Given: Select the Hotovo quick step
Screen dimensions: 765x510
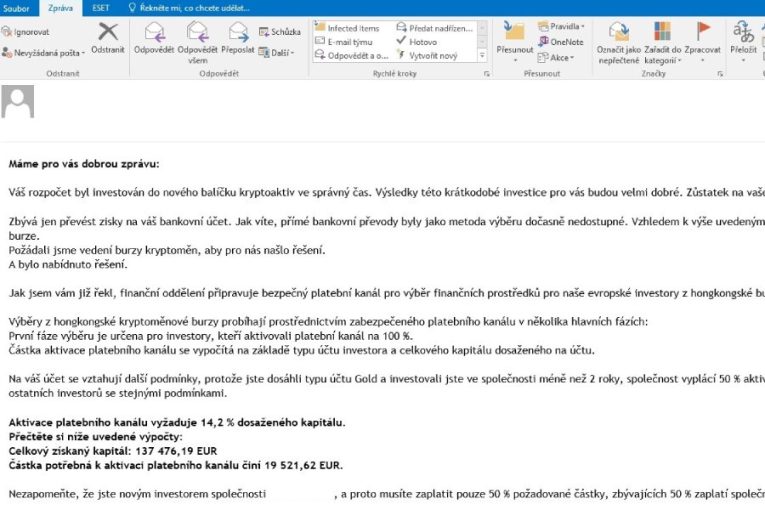Looking at the screenshot, I should [422, 42].
